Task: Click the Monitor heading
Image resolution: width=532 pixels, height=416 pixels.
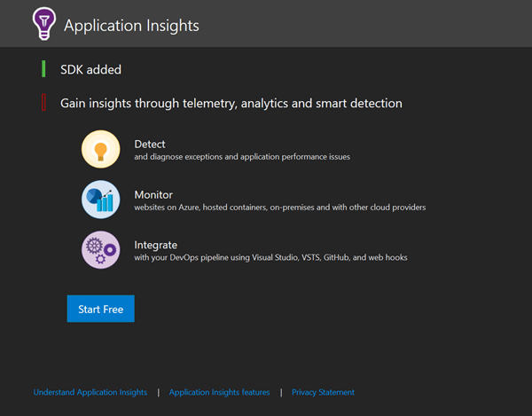Action: tap(153, 194)
